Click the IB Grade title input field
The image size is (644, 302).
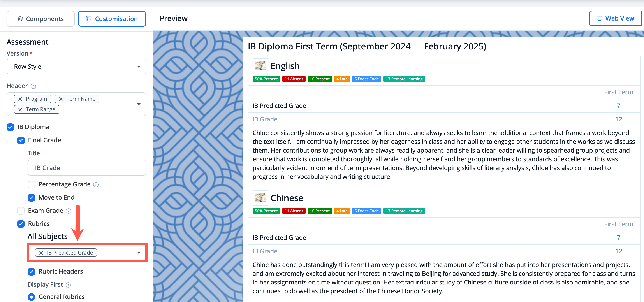[87, 168]
